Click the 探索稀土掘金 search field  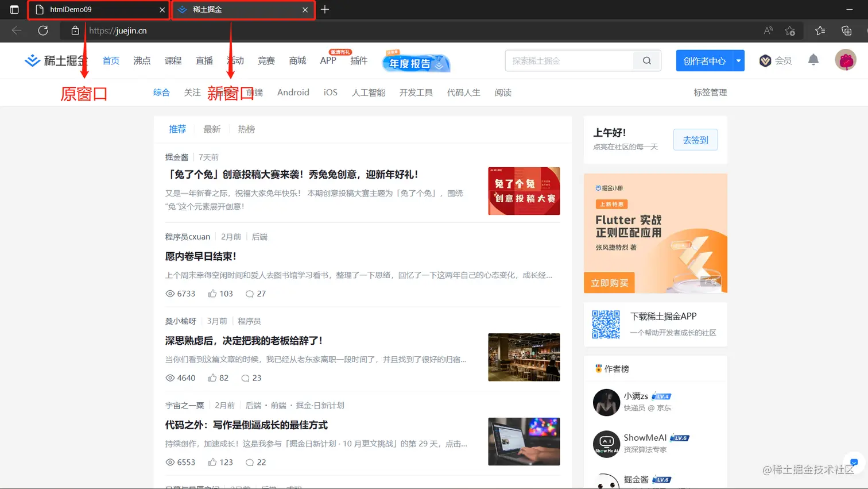click(x=569, y=60)
